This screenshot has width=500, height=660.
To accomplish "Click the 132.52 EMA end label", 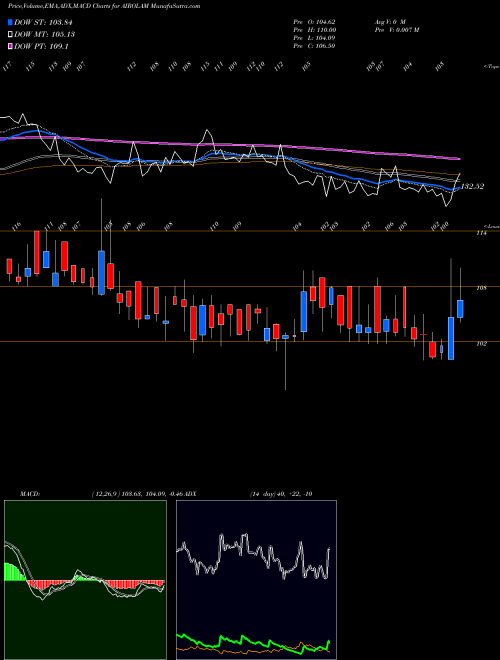I will [x=473, y=186].
